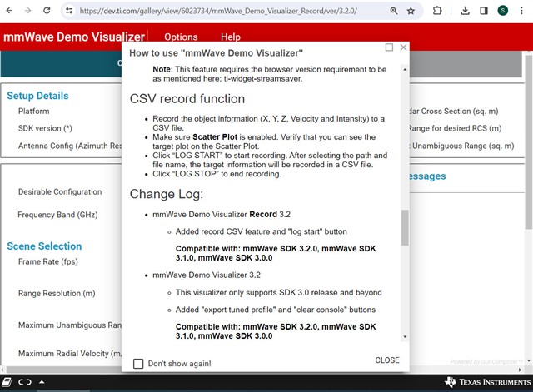533x392 pixels.
Task: Click the dialog scrollbar thumb
Action: coord(405,227)
